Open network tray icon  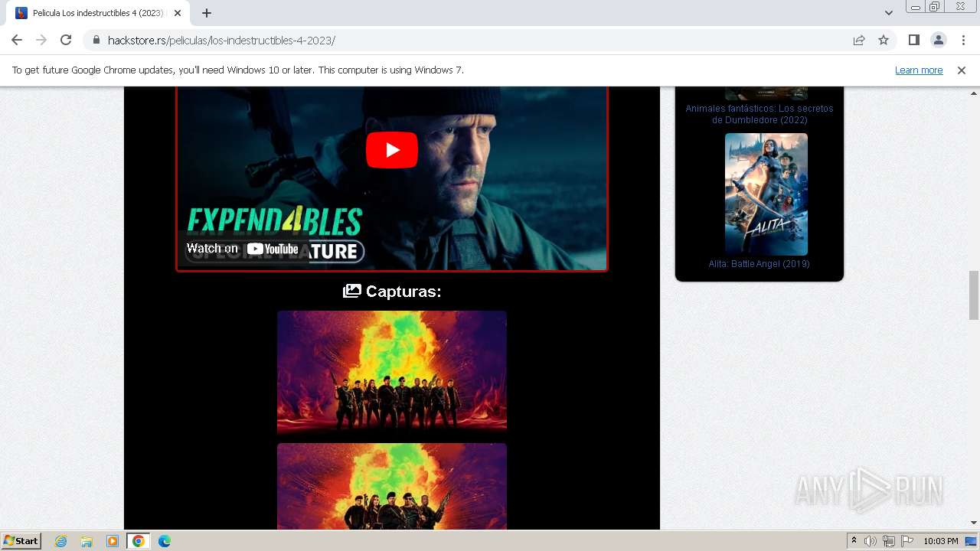889,541
